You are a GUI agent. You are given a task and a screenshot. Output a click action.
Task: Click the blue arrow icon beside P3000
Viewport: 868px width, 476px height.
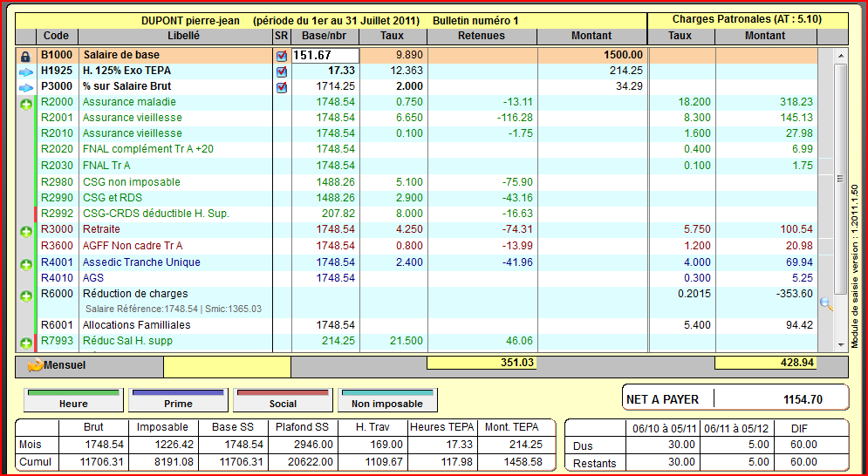[x=26, y=87]
